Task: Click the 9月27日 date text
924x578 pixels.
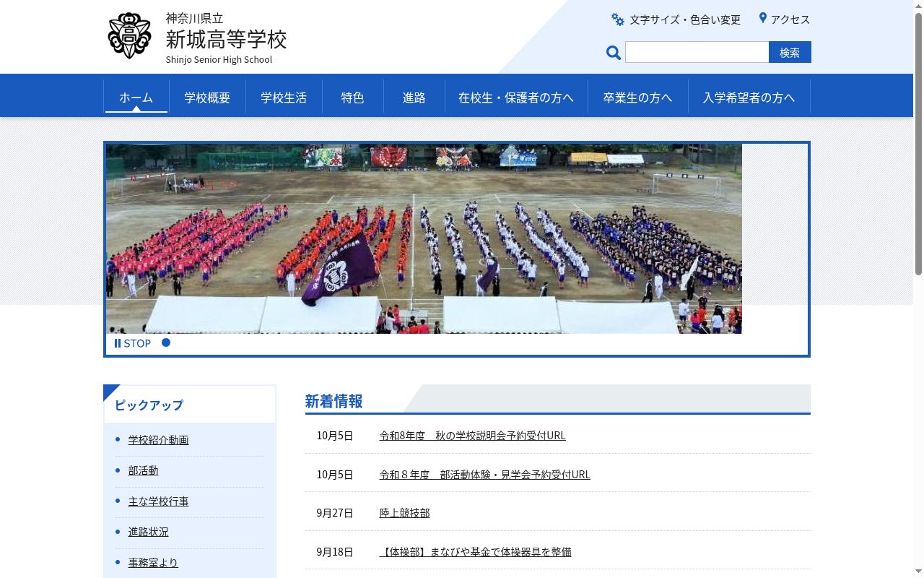Action: (335, 512)
